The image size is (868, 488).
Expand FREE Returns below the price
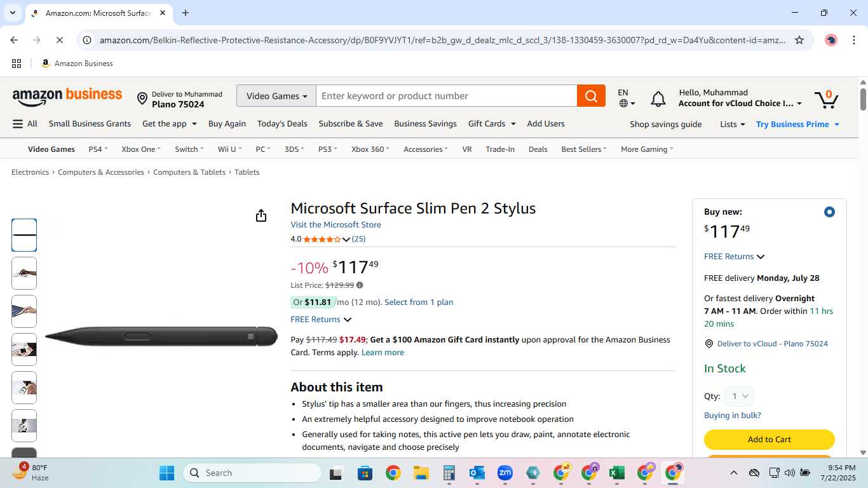[321, 320]
